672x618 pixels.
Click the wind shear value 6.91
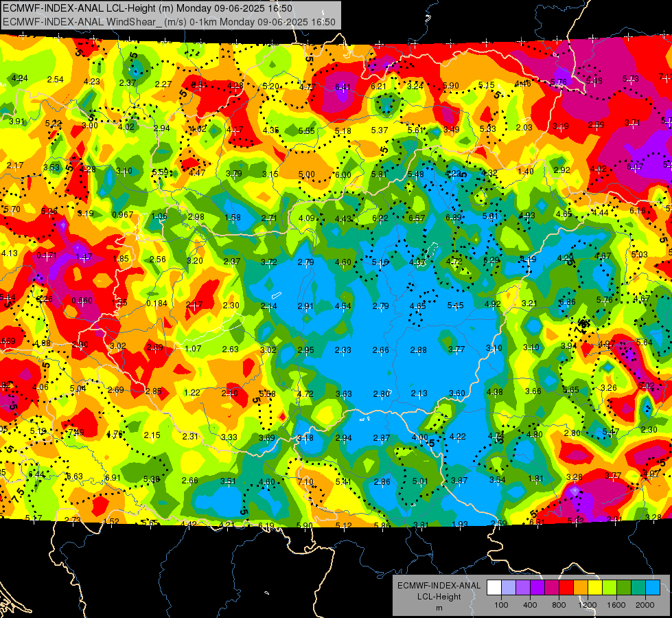click(x=113, y=477)
